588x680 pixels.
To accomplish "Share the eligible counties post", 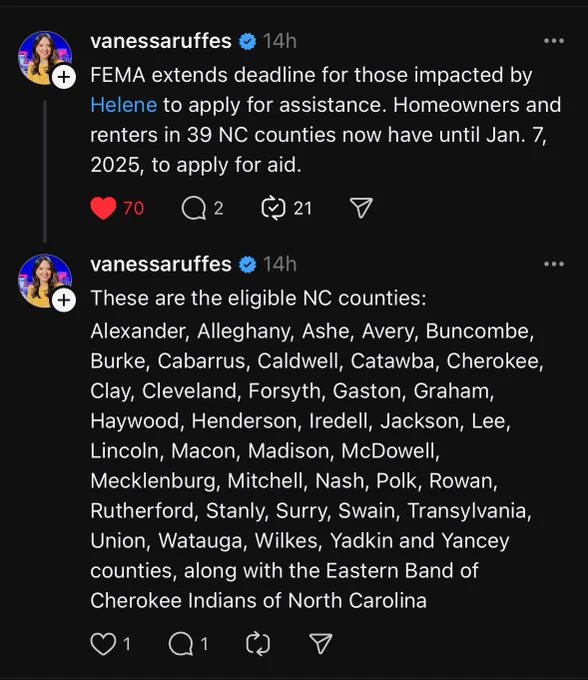I will pyautogui.click(x=321, y=644).
